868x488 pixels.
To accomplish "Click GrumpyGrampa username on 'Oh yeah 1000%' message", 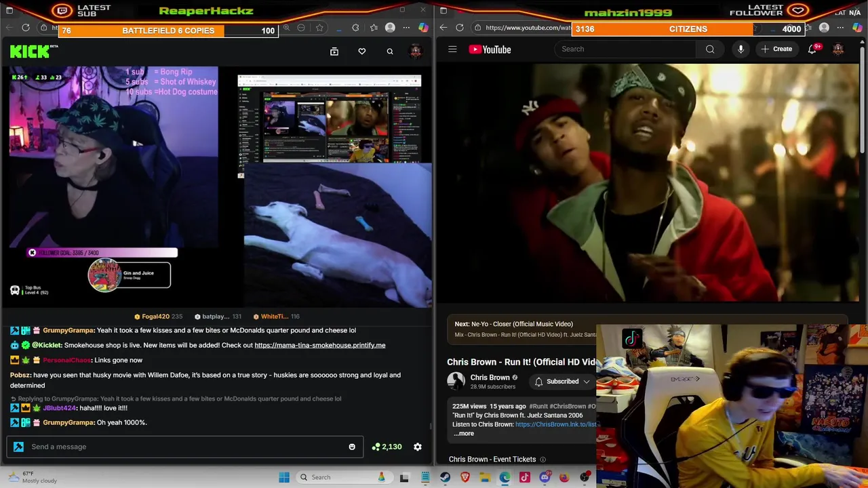I will click(68, 422).
